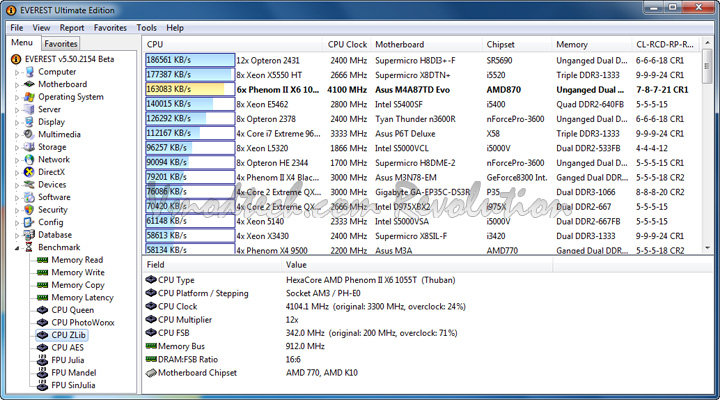Expand the Security tree node arrow
The width and height of the screenshot is (720, 400).
click(x=17, y=210)
